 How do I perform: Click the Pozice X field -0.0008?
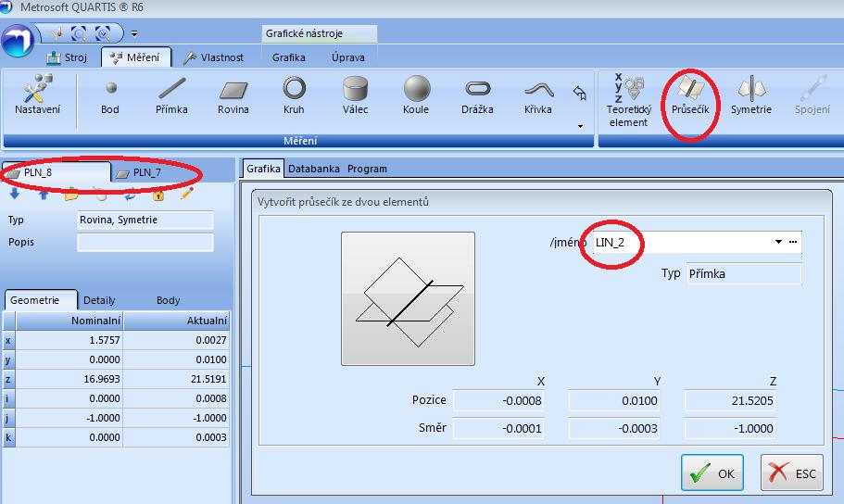point(498,400)
